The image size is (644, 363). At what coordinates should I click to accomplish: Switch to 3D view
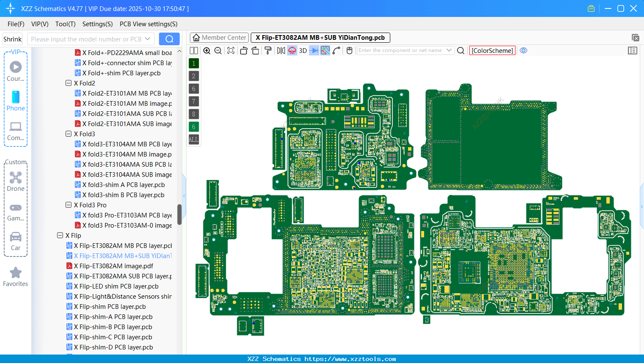[x=303, y=50]
